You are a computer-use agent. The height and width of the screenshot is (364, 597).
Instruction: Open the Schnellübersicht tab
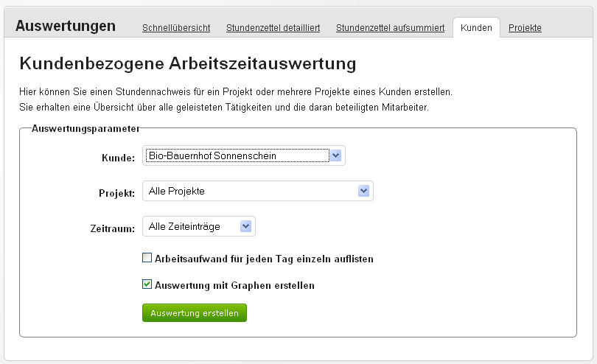(x=176, y=28)
